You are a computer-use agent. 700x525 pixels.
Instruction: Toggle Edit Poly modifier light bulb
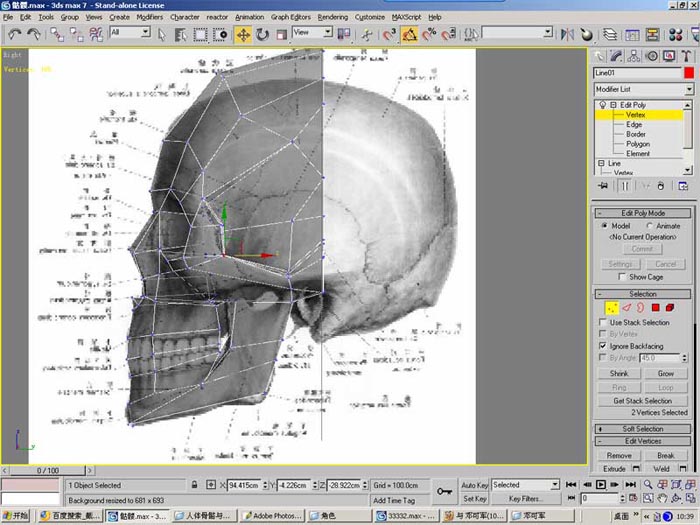point(603,104)
